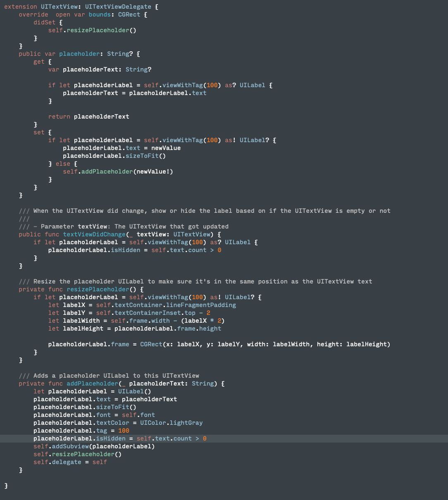
Task: Click 'UILabel()' initializer call
Action: click(x=135, y=391)
